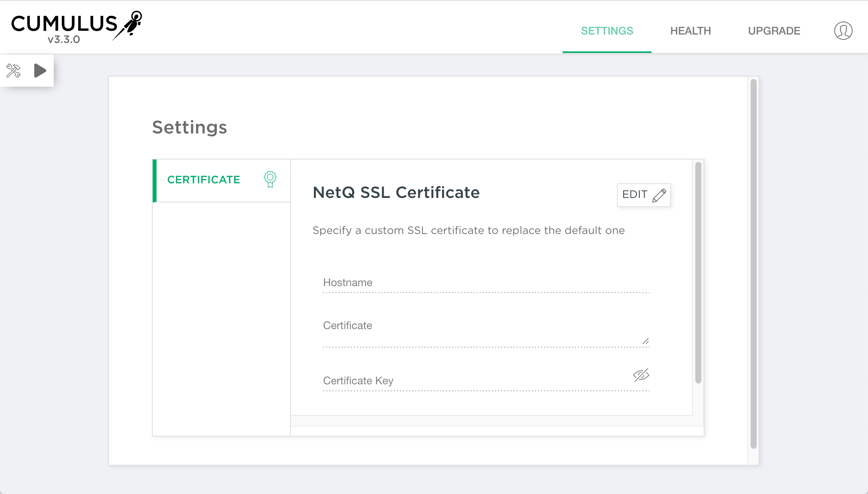Screen dimensions: 868x494
Task: Grab the Certificate textarea resize handle
Action: click(x=646, y=341)
